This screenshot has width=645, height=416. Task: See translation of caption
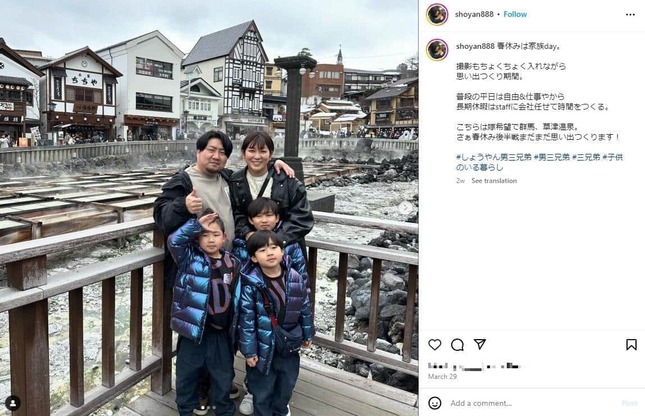[x=494, y=181]
